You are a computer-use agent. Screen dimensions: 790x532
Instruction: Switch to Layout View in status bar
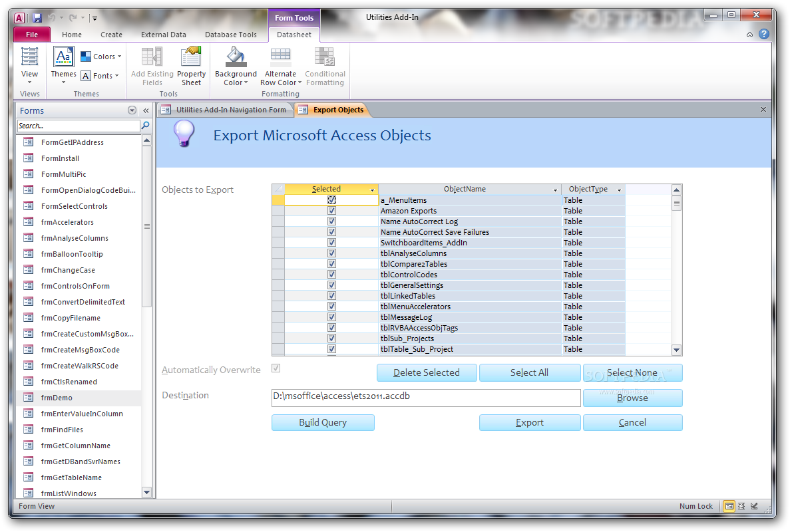pyautogui.click(x=741, y=506)
